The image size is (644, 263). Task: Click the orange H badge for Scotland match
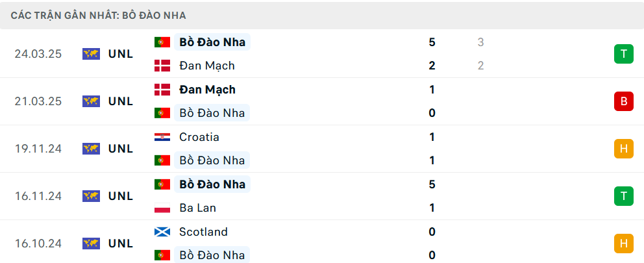623,244
